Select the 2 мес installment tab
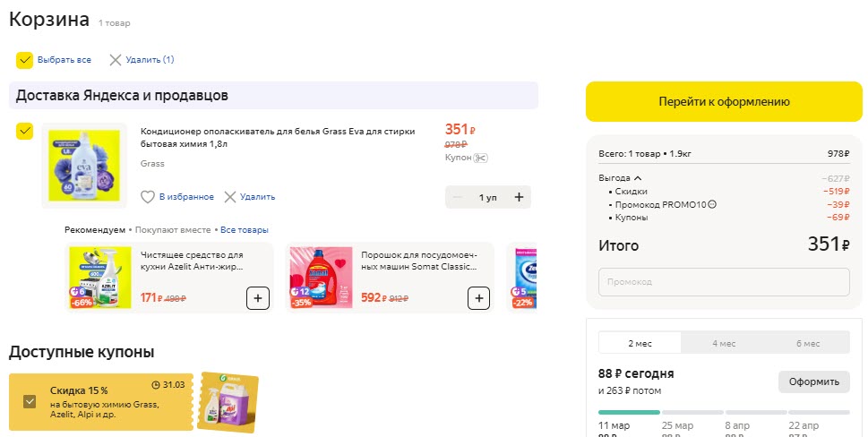This screenshot has height=437, width=868. pos(640,343)
